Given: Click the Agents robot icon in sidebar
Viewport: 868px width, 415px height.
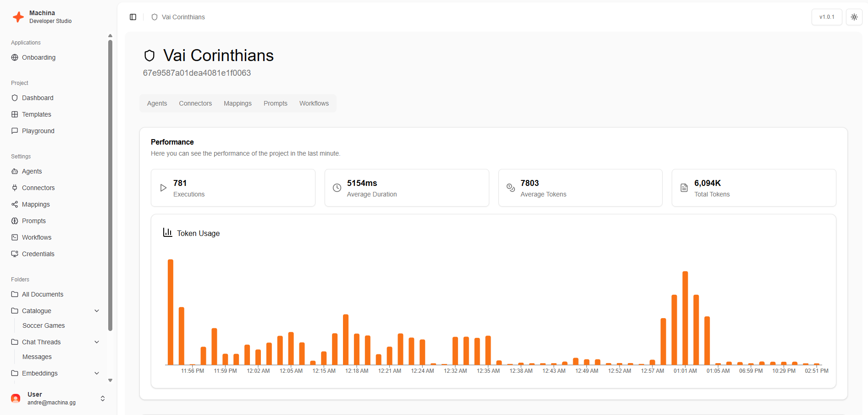Looking at the screenshot, I should coord(15,171).
